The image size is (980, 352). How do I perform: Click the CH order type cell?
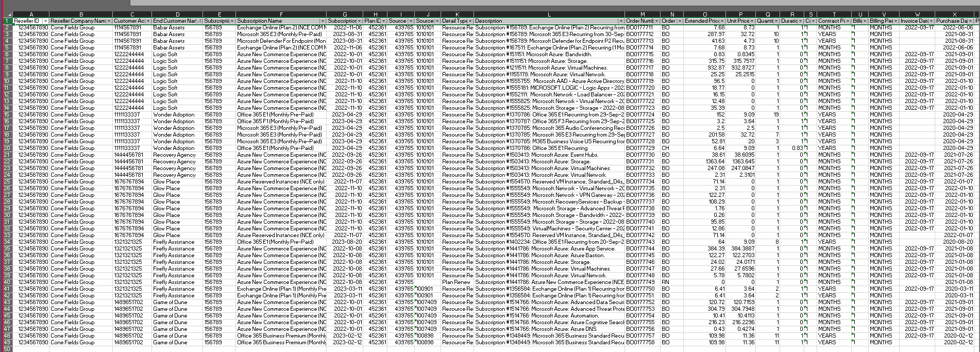click(672, 148)
